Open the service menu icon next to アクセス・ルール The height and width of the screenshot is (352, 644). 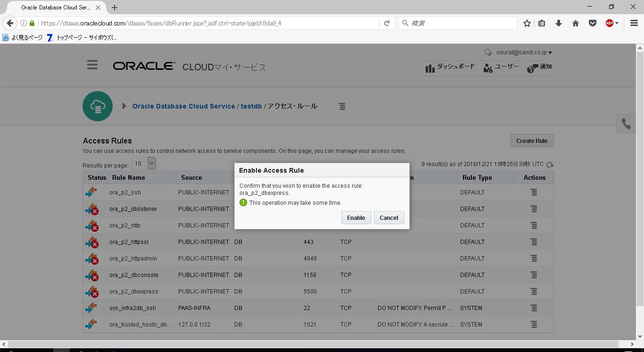click(x=342, y=107)
